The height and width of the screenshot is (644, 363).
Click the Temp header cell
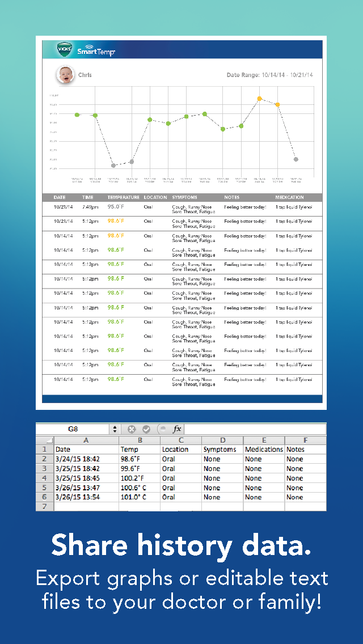pos(140,450)
